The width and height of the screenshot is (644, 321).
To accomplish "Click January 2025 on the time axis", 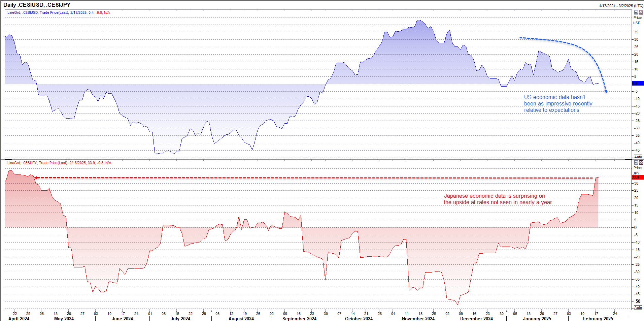I will click(x=537, y=319).
